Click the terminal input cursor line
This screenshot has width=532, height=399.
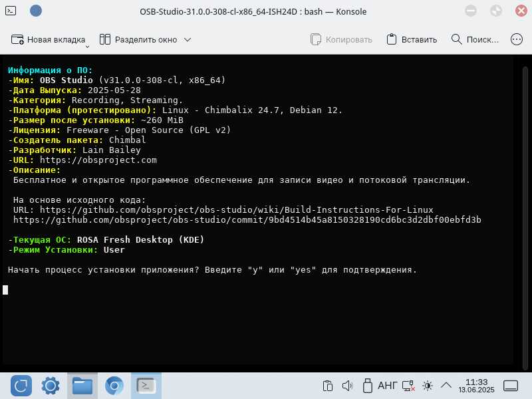pyautogui.click(x=5, y=290)
